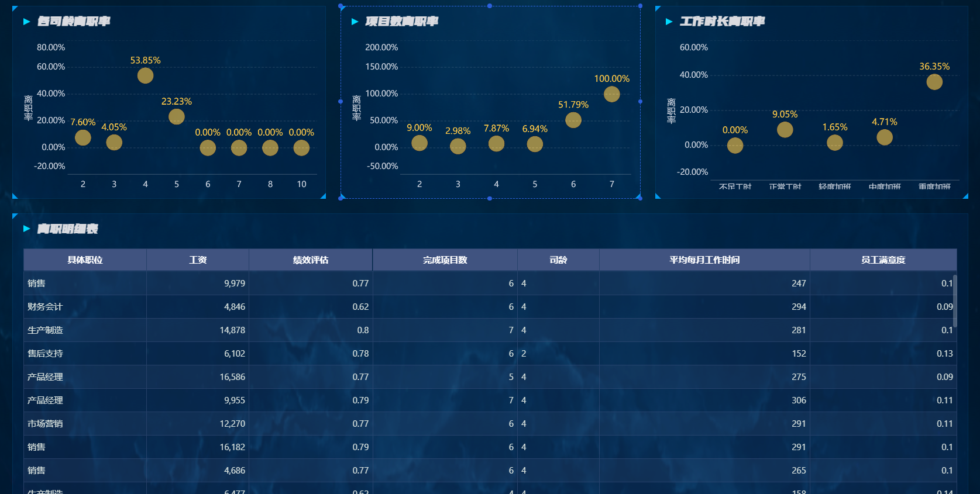The width and height of the screenshot is (980, 494).
Task: Click the 51.79% data point in the project chart
Action: pos(573,120)
